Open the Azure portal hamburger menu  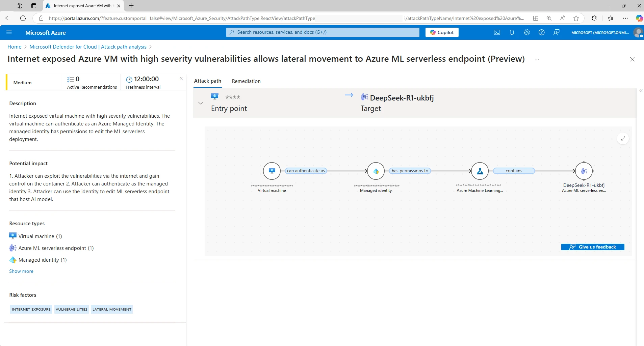(x=9, y=32)
